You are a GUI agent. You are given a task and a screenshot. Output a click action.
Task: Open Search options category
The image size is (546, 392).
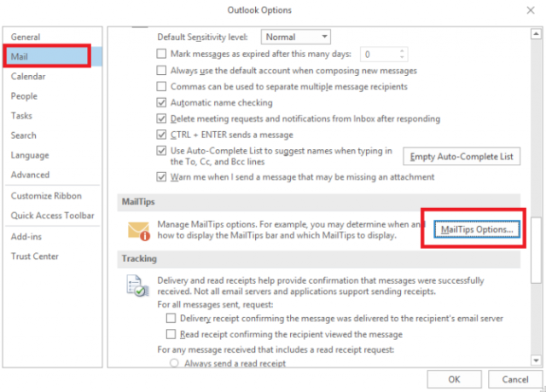coord(53,135)
